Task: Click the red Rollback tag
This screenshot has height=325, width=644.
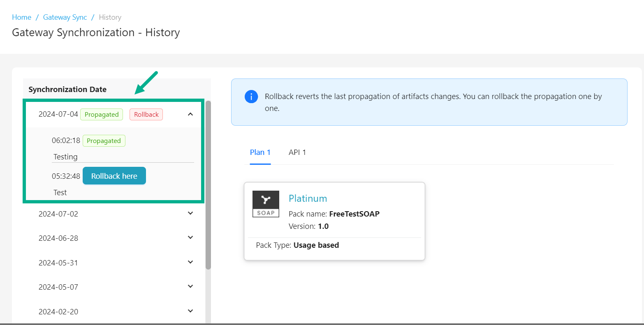Action: tap(146, 115)
